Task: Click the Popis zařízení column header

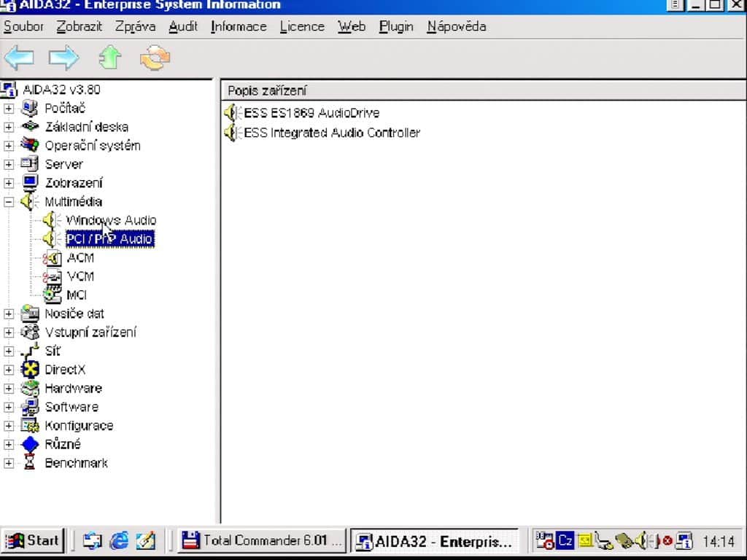Action: pos(483,90)
